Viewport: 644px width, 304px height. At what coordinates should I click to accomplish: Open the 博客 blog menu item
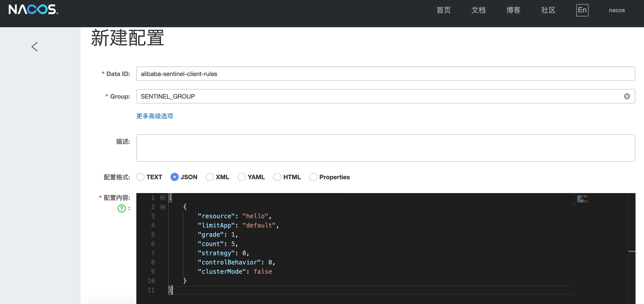click(x=513, y=10)
